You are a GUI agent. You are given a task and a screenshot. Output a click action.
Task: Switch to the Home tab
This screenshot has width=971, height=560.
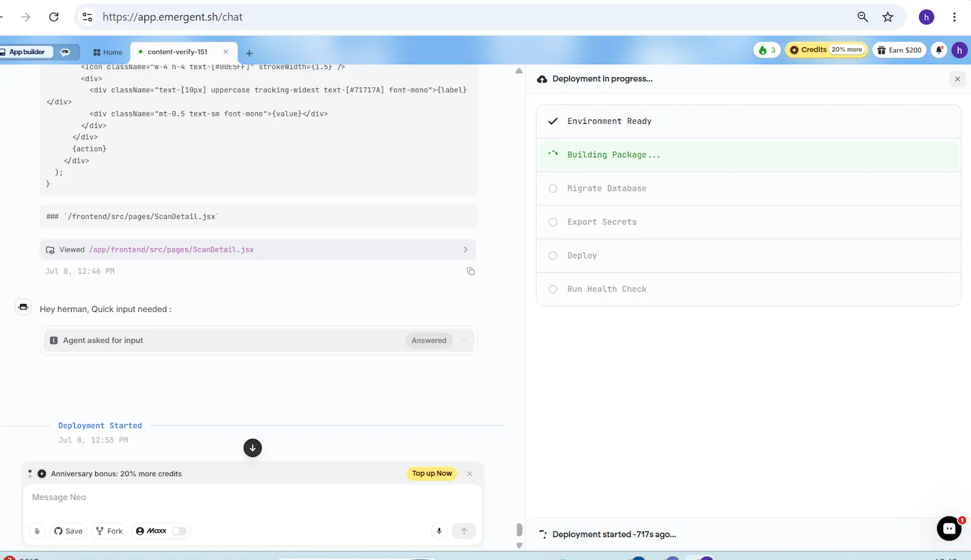click(108, 52)
